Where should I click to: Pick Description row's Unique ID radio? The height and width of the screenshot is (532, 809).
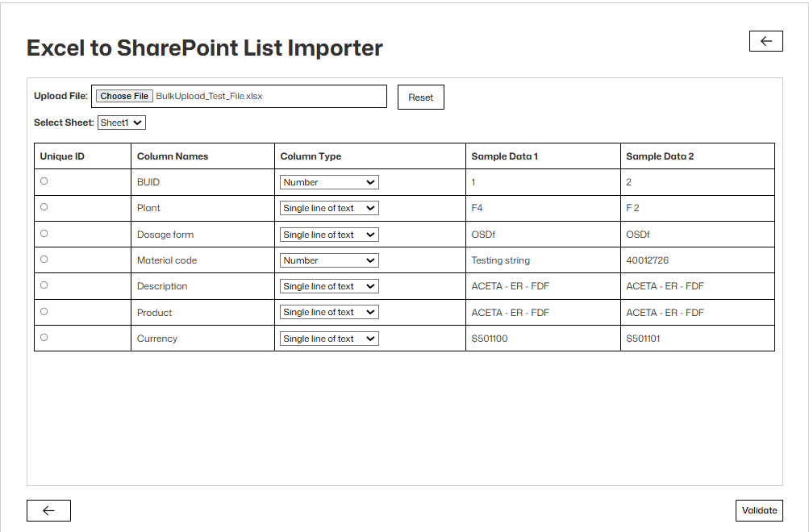[44, 285]
